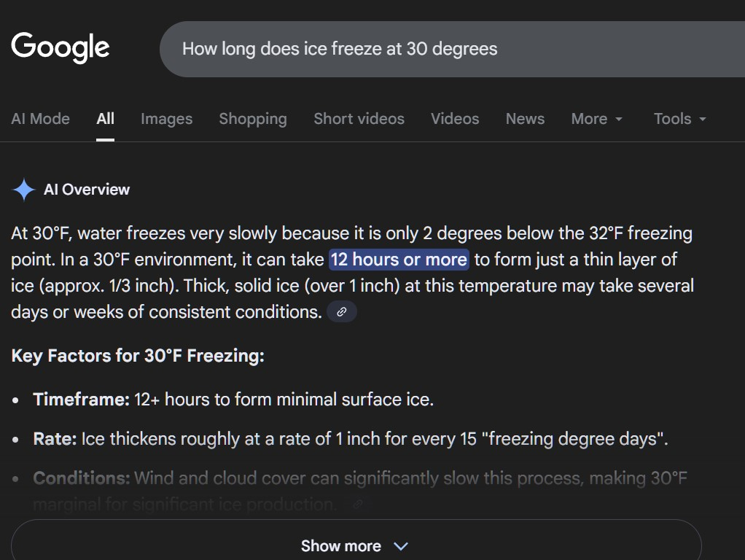The image size is (745, 560).
Task: Expand the overview with Show more
Action: (355, 545)
